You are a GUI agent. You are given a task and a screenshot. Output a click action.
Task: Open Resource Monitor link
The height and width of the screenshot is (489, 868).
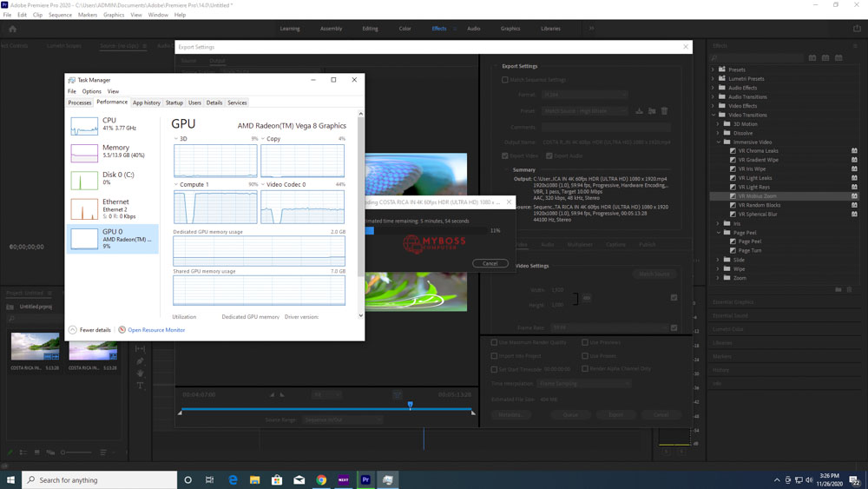156,330
